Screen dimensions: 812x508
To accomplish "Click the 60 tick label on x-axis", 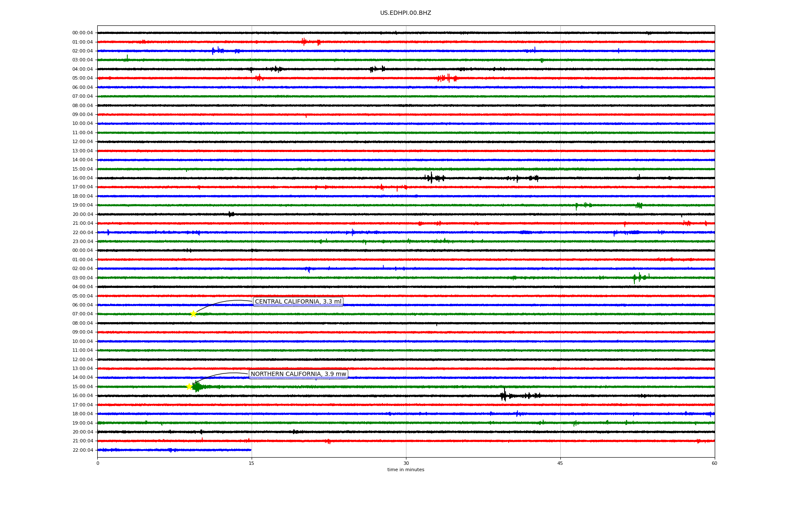I will [714, 463].
